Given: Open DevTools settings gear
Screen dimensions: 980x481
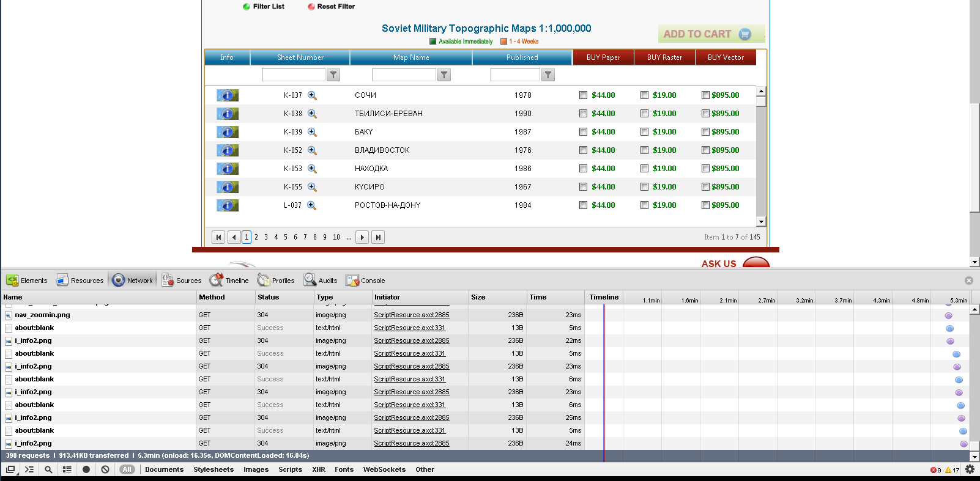Looking at the screenshot, I should tap(970, 469).
